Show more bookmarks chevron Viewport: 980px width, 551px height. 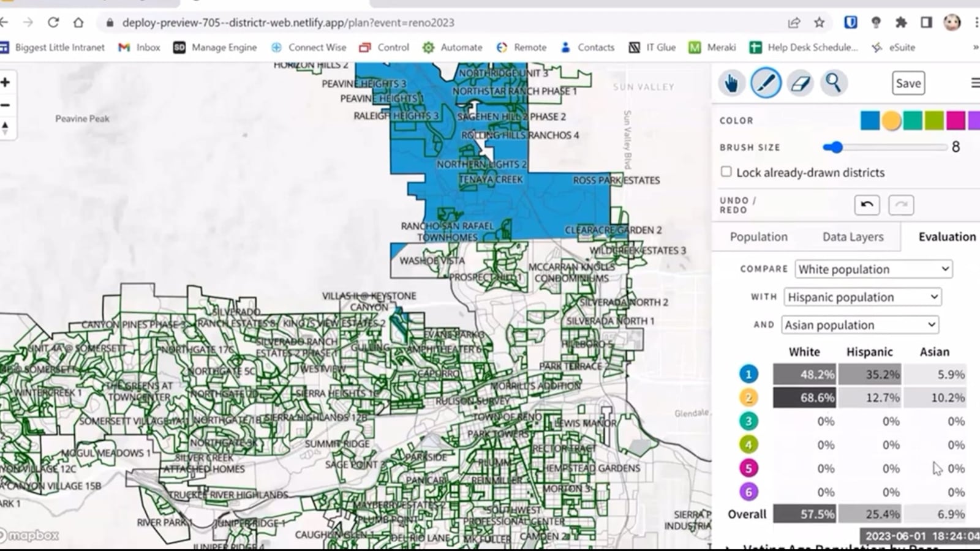(x=975, y=47)
